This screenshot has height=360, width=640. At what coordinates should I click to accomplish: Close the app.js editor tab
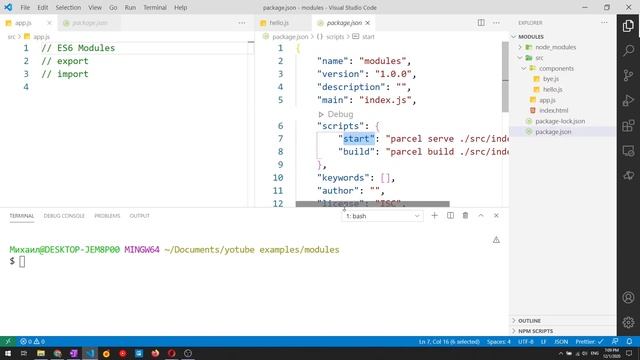pyautogui.click(x=49, y=23)
